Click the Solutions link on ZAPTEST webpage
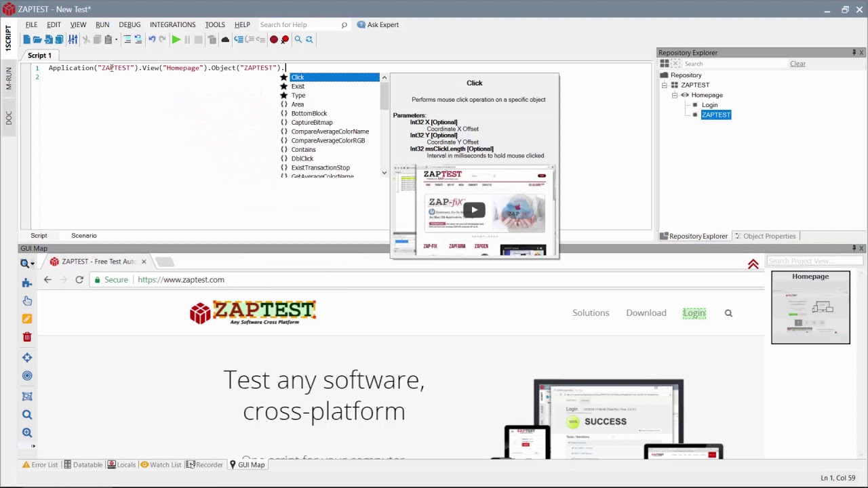Image resolution: width=868 pixels, height=488 pixels. click(591, 313)
